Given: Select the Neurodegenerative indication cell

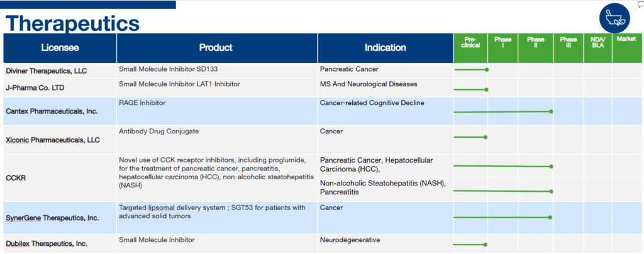Looking at the screenshot, I should (386, 243).
